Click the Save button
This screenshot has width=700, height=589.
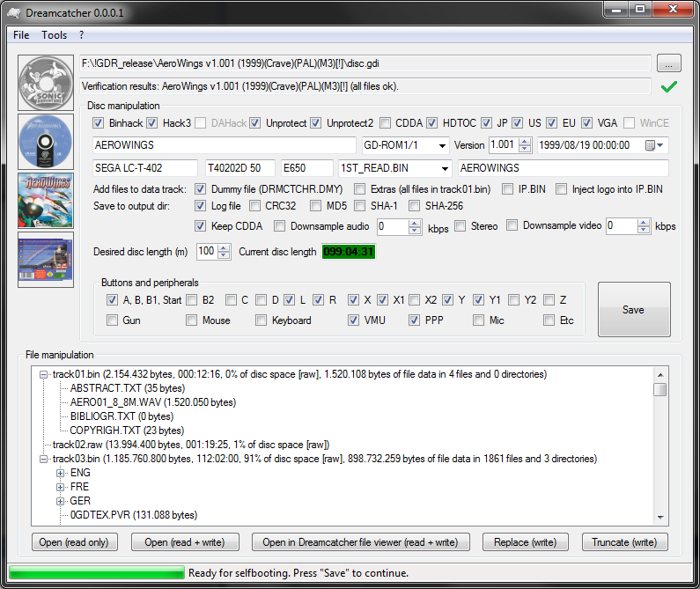pyautogui.click(x=634, y=309)
